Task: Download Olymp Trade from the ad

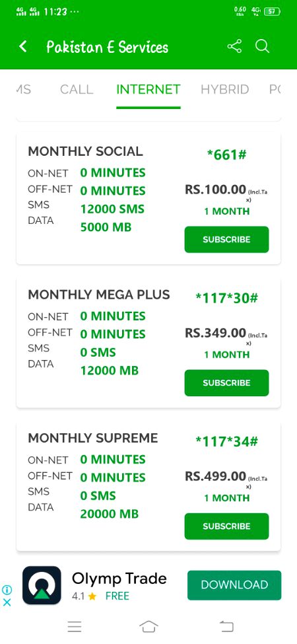Action: point(234,585)
